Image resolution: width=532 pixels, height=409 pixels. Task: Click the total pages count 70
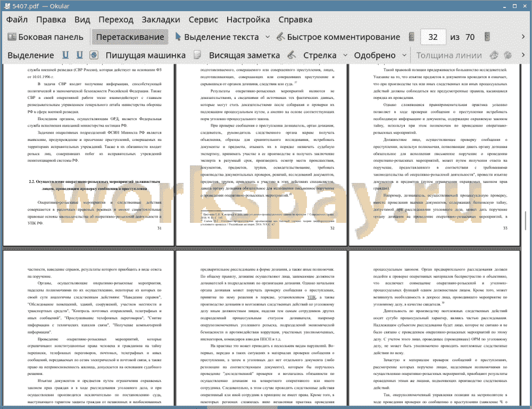[x=470, y=37]
